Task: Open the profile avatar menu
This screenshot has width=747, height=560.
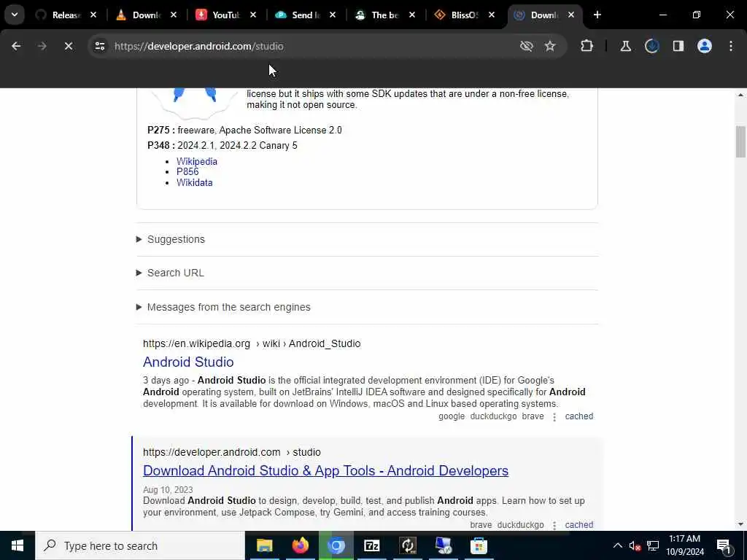Action: (x=705, y=46)
